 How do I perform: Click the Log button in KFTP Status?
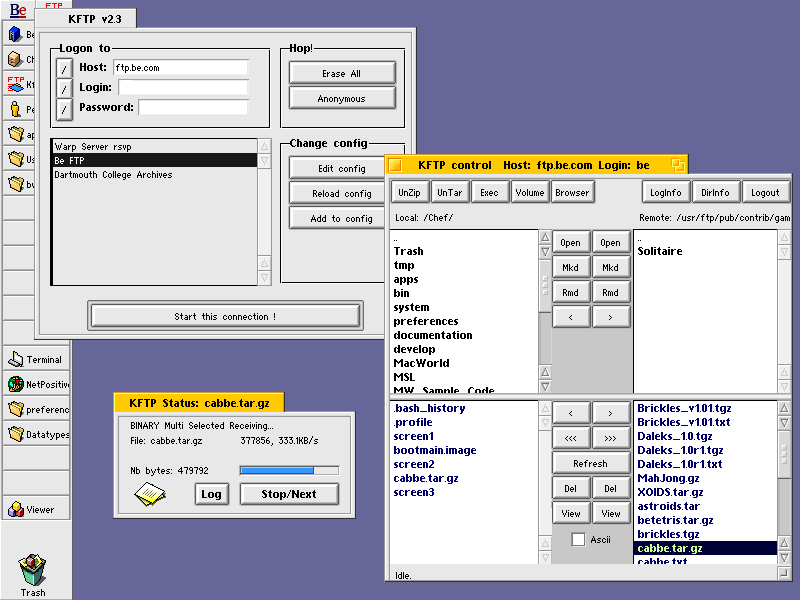pos(211,494)
